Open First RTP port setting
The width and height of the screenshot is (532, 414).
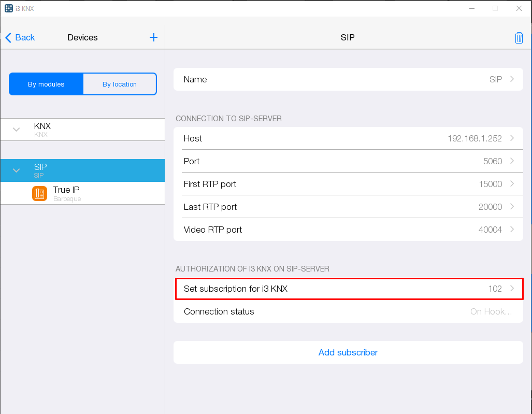(348, 184)
